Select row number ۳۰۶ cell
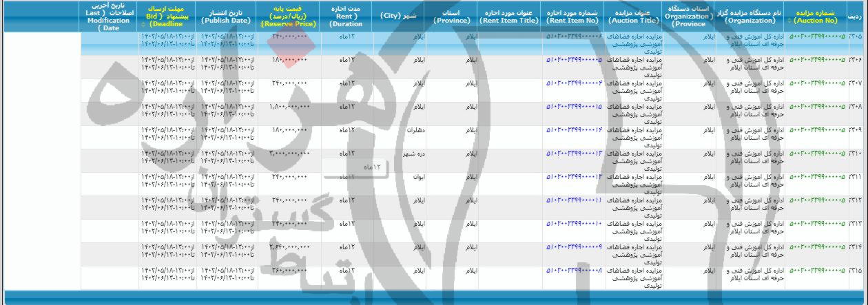 856,60
